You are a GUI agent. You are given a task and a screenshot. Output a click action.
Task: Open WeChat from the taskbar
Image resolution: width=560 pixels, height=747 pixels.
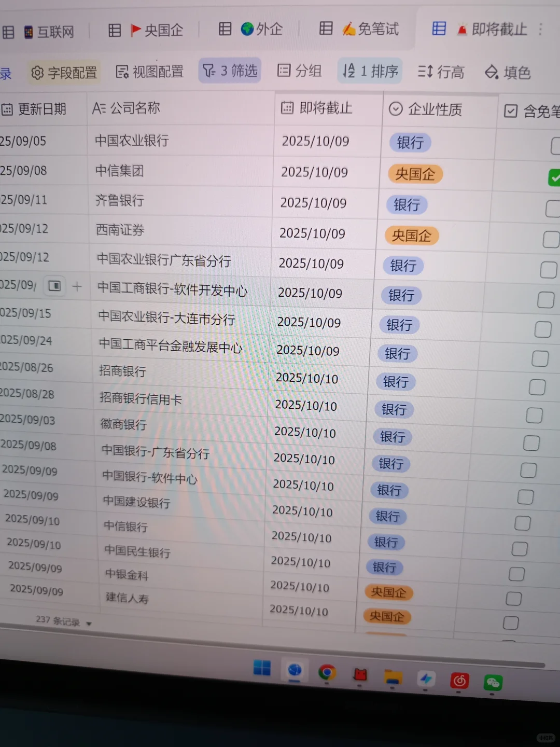(x=493, y=682)
